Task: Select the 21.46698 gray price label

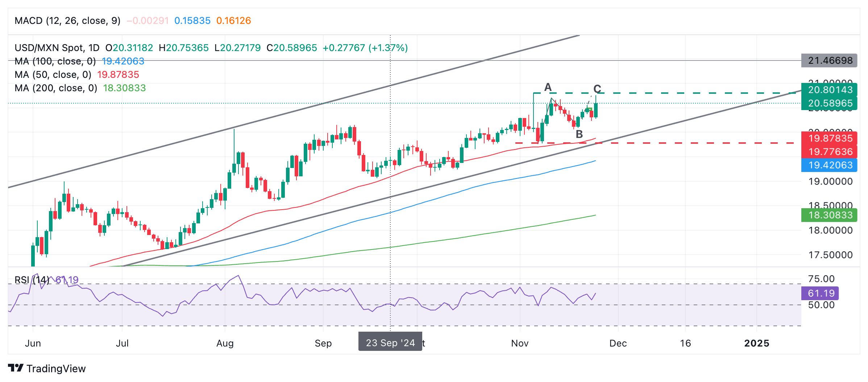Action: coord(829,60)
